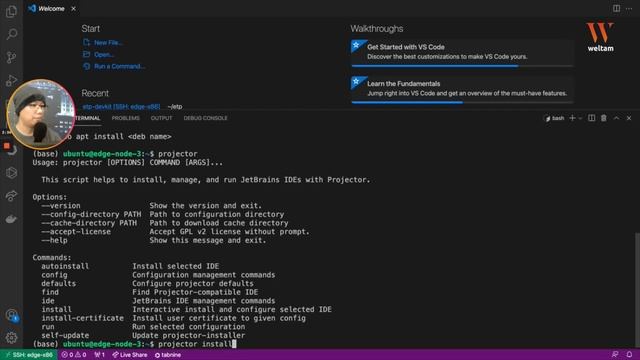Click the '--cache-directory PATH' option text
Screen dimensions: 640x360
pos(89,223)
